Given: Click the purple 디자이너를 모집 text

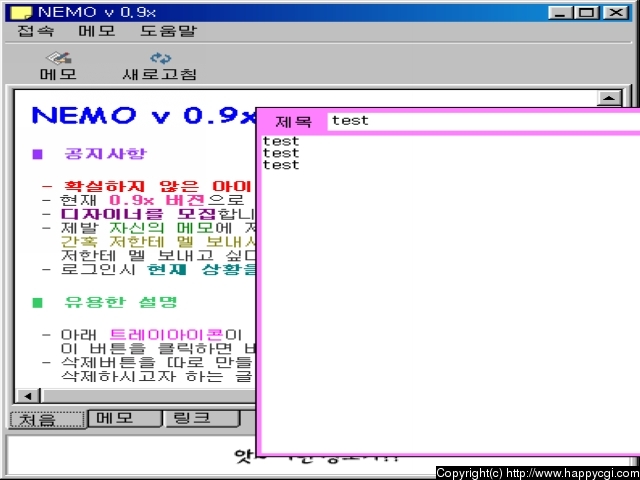Looking at the screenshot, I should [138, 214].
